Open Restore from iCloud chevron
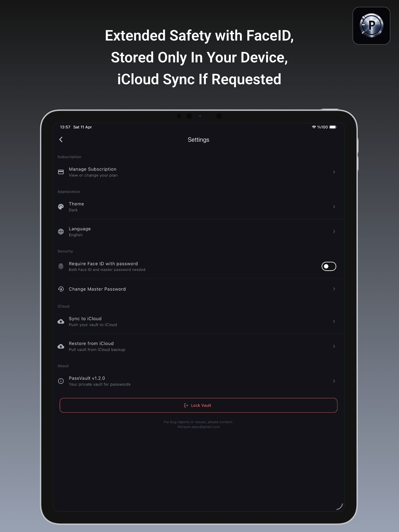 click(x=334, y=346)
